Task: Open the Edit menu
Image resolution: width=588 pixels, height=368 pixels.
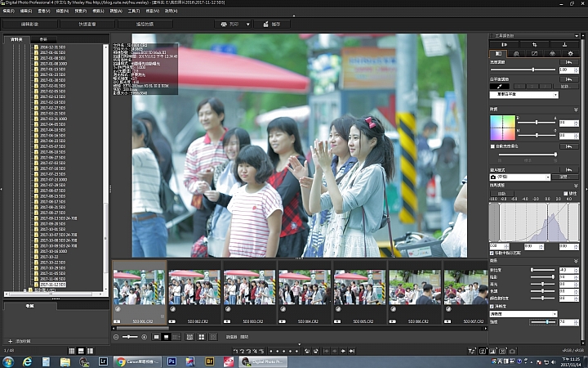Action: point(26,11)
